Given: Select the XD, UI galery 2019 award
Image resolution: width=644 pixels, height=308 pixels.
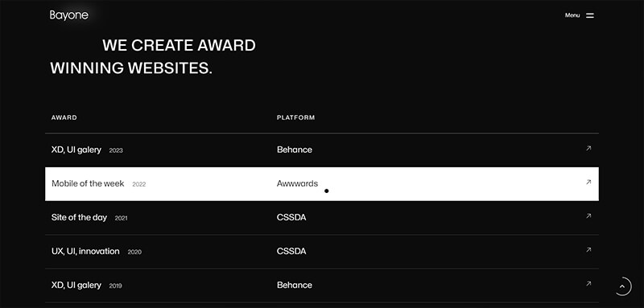Looking at the screenshot, I should [x=76, y=285].
